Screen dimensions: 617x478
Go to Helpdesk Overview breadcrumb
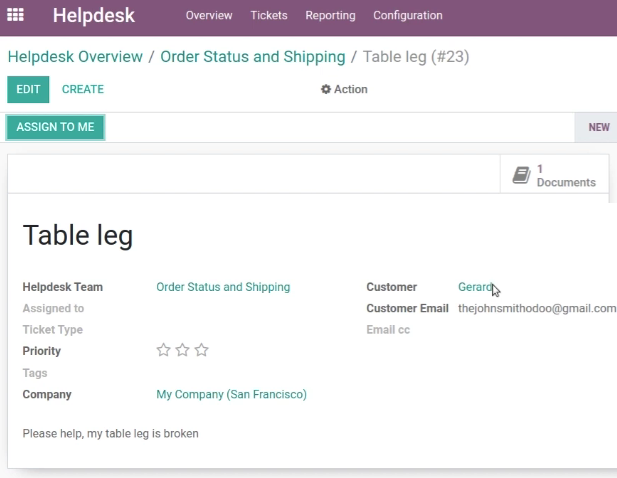pyautogui.click(x=75, y=57)
